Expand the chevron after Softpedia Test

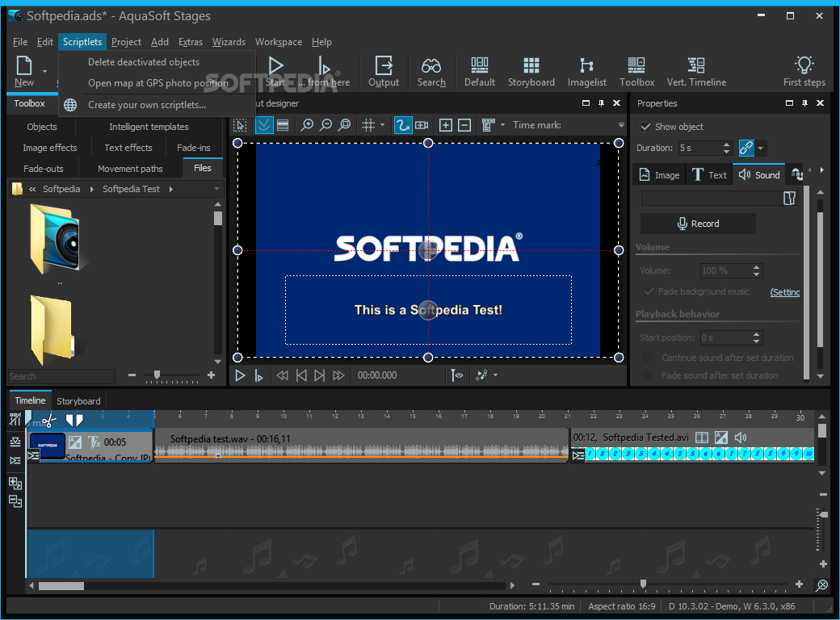coord(171,189)
